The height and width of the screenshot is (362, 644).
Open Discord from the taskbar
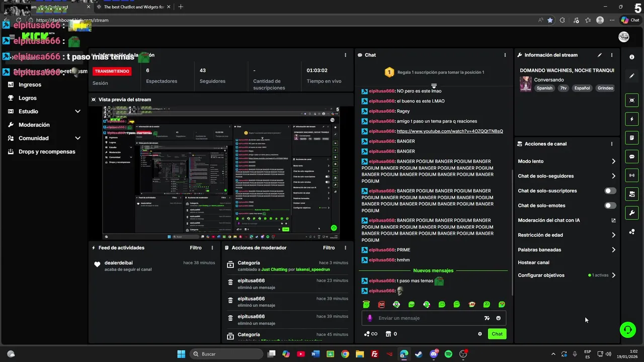[x=434, y=354]
